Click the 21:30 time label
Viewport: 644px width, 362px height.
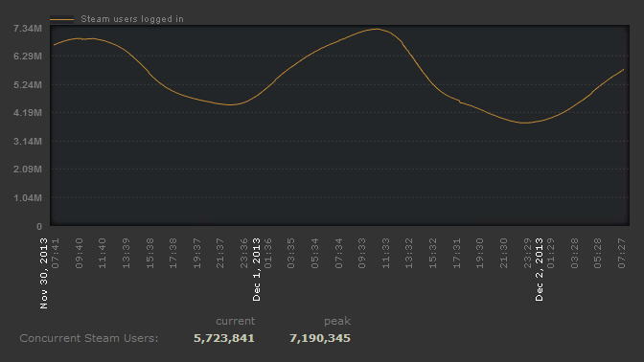(503, 253)
